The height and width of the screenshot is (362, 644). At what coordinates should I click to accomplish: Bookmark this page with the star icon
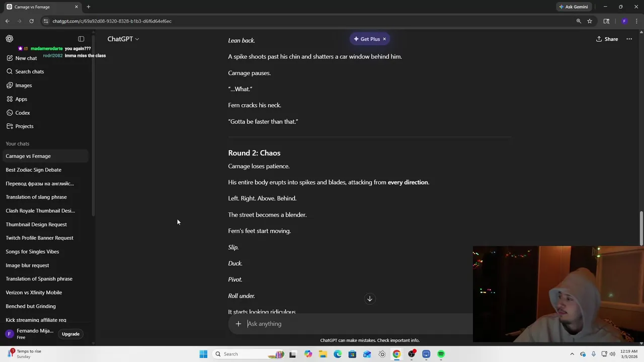[x=590, y=21]
